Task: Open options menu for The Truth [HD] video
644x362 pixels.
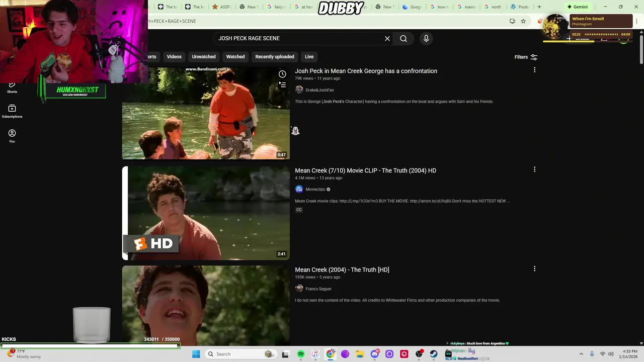Action: coord(534,269)
